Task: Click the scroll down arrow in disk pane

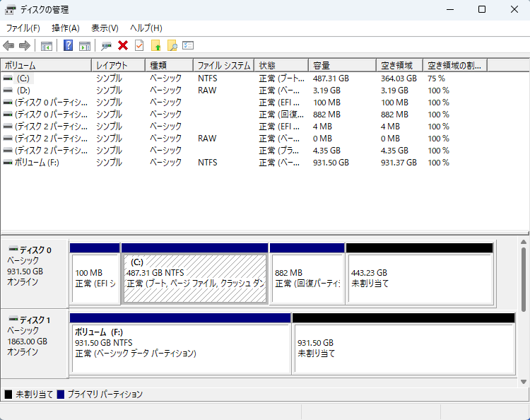Action: (x=524, y=382)
